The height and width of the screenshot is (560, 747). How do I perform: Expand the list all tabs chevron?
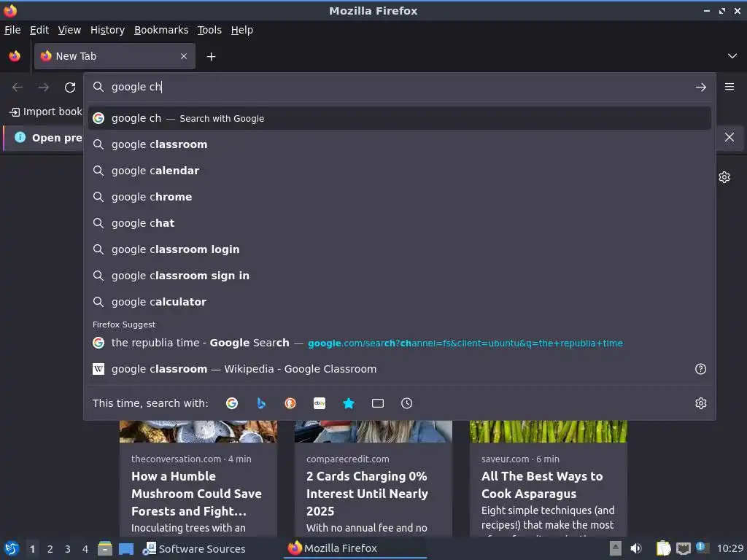click(x=732, y=56)
